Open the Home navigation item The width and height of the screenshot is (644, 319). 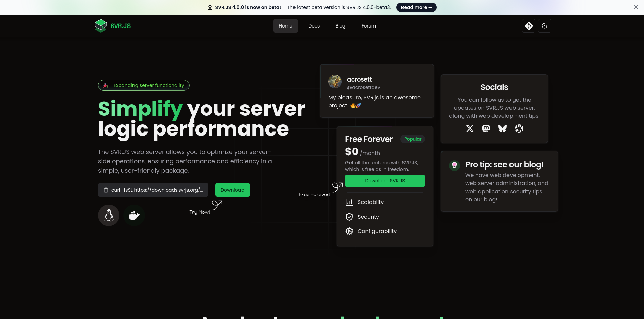[x=285, y=26]
